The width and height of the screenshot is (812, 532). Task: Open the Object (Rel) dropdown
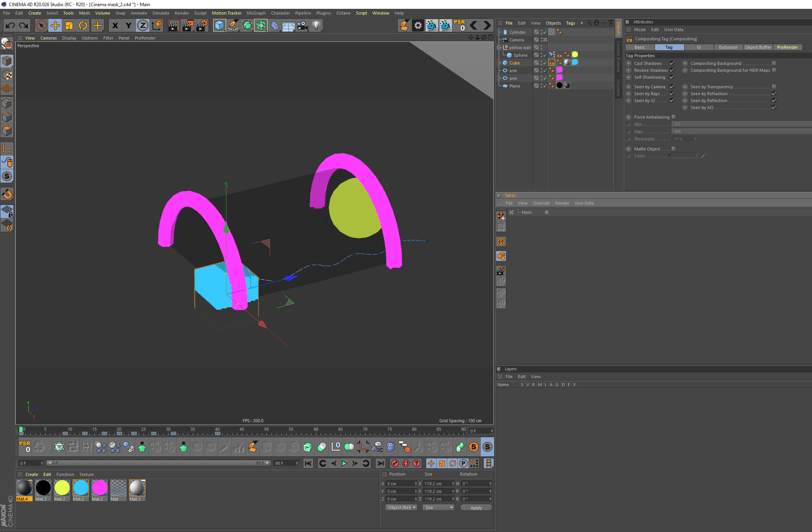(x=401, y=507)
